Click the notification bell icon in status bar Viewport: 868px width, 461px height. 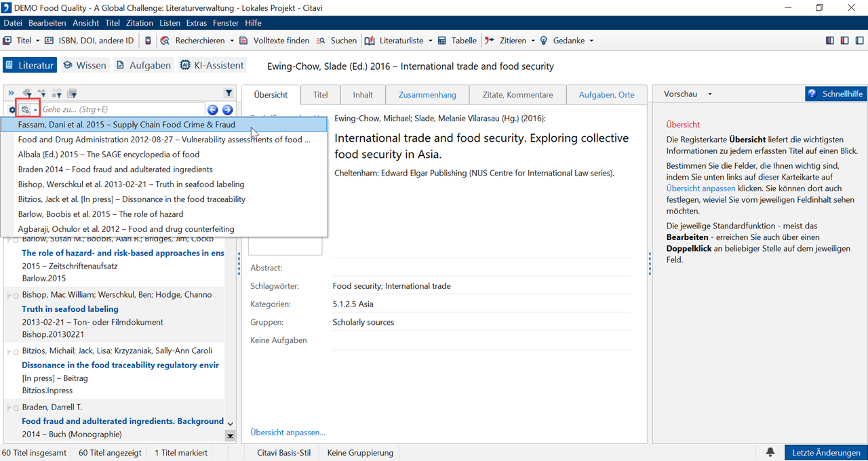pyautogui.click(x=770, y=452)
